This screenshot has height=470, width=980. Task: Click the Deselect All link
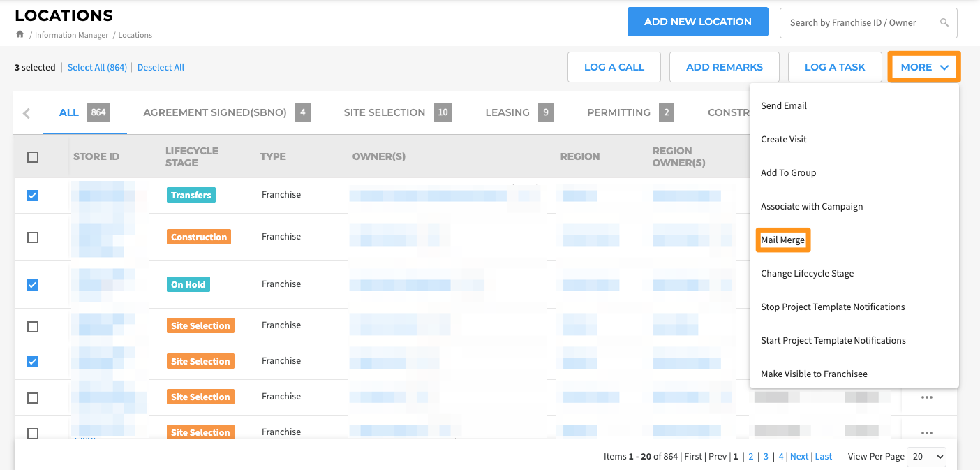click(161, 68)
